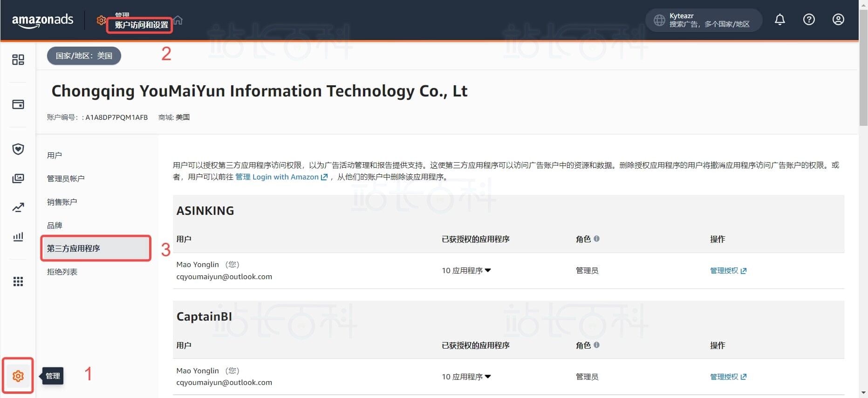Click 操作 column header in CaptainBI table

[x=718, y=345]
